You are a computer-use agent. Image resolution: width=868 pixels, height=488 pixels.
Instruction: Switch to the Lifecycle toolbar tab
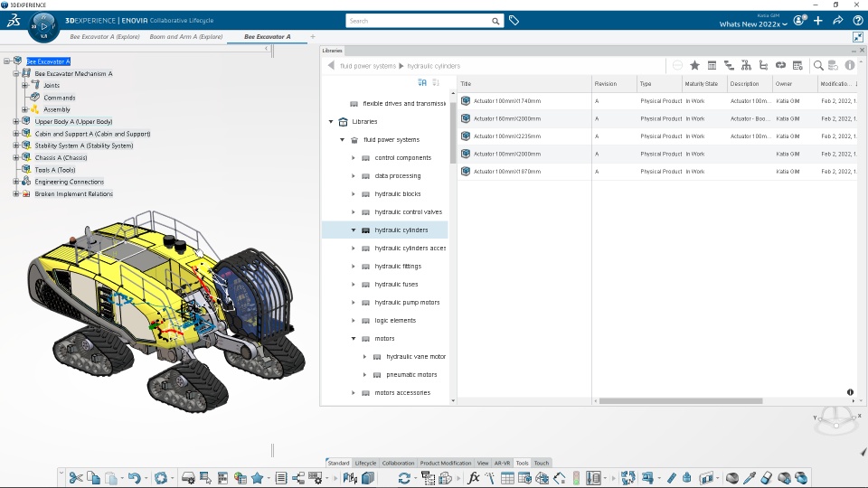[365, 463]
